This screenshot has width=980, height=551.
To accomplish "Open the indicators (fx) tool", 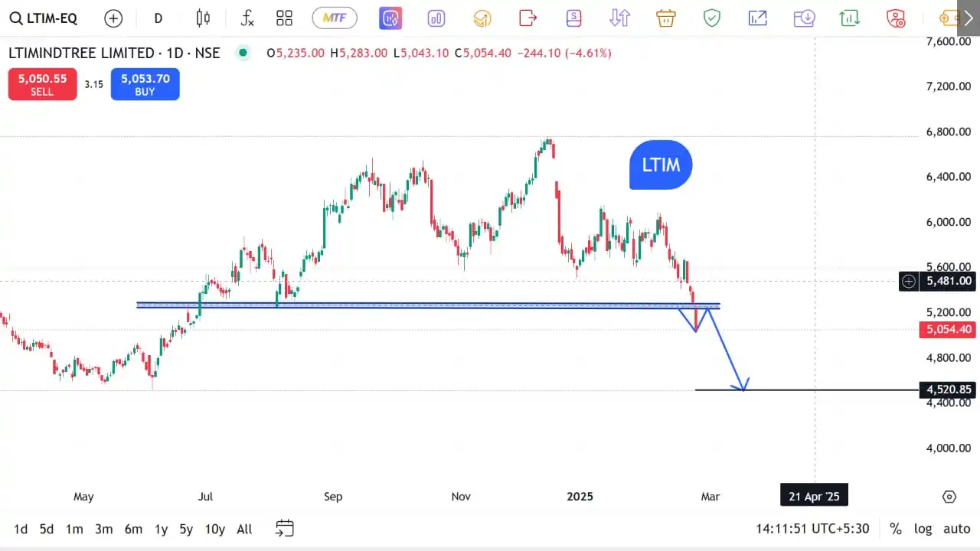I will point(247,18).
